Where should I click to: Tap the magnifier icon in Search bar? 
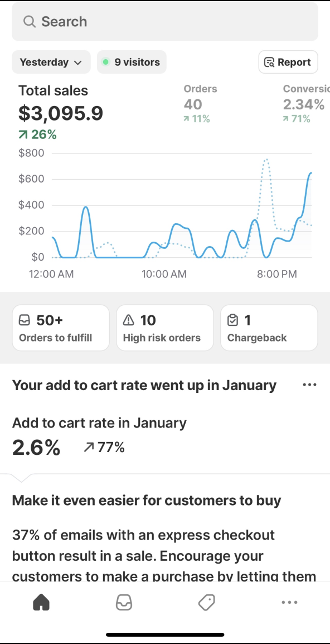tap(30, 21)
